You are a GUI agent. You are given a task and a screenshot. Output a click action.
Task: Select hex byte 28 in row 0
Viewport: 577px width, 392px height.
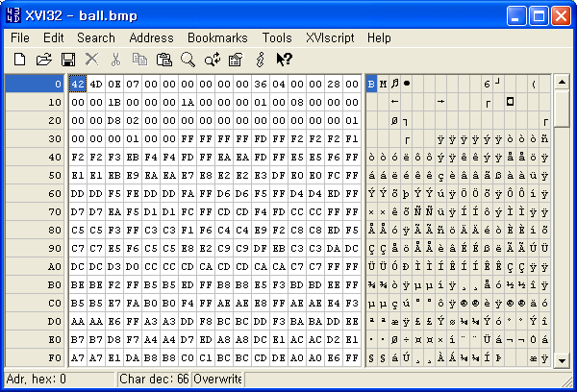click(x=334, y=84)
